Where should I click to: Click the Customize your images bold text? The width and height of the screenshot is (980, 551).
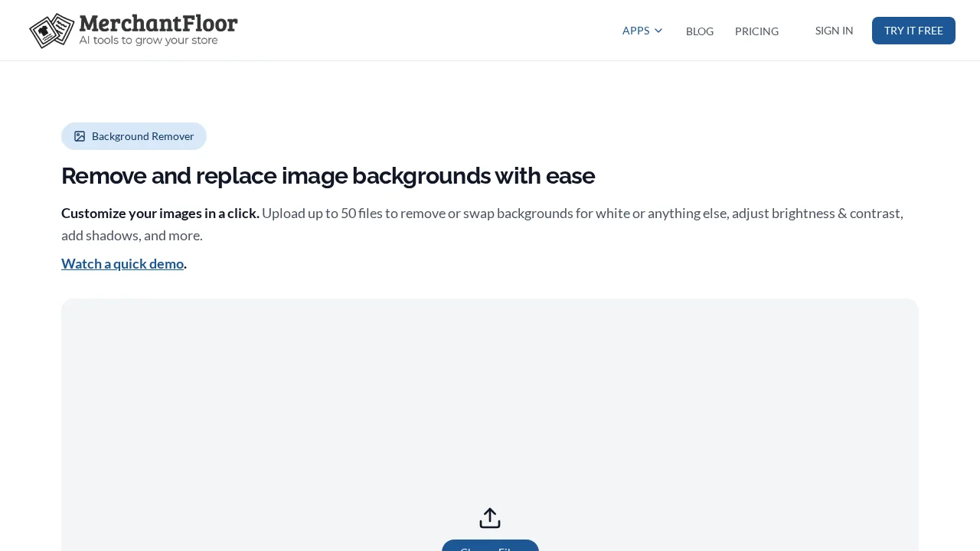coord(160,213)
